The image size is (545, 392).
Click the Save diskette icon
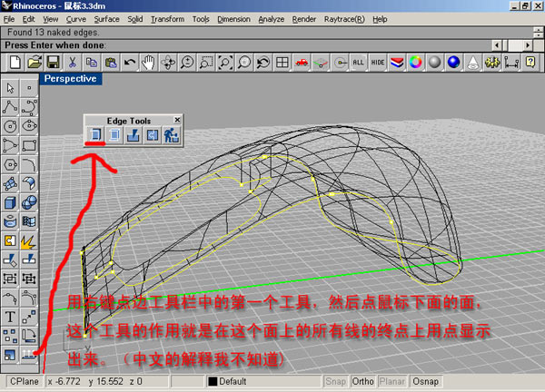[54, 62]
